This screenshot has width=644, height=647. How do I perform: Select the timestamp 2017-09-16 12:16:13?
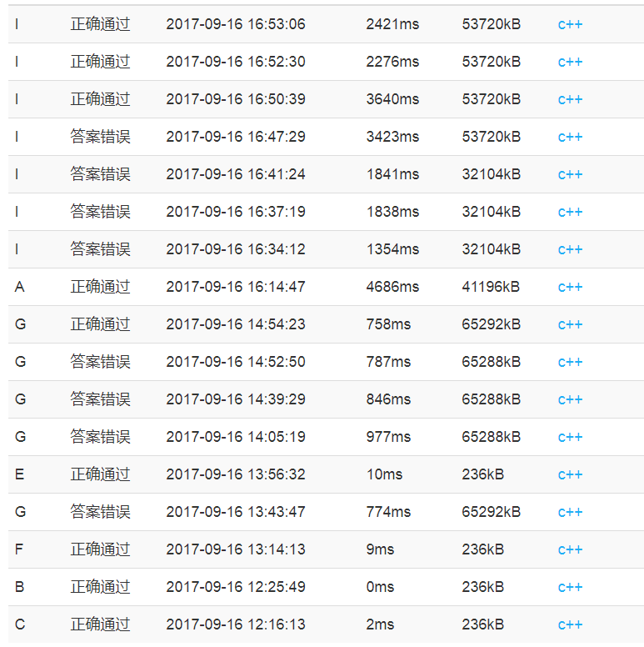236,624
